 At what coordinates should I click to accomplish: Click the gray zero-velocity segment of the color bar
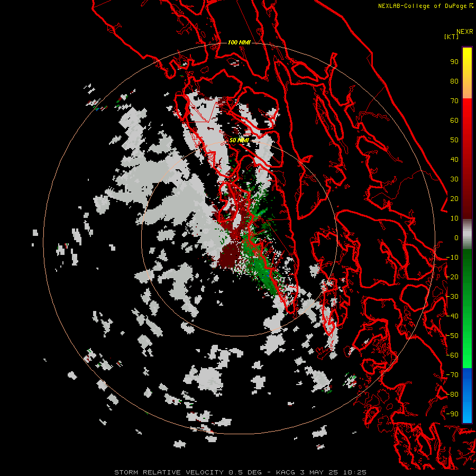(x=467, y=234)
